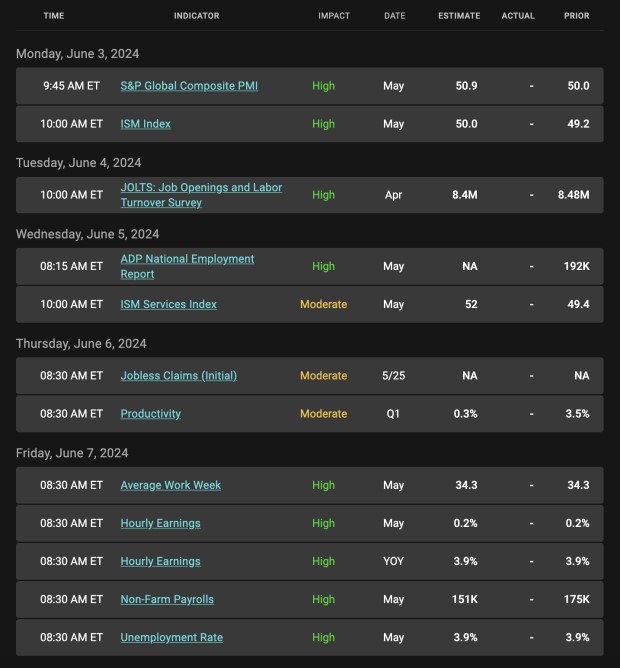Screen dimensions: 620x668
Task: Click the Friday, June 7, 2024 heading
Action: point(72,453)
